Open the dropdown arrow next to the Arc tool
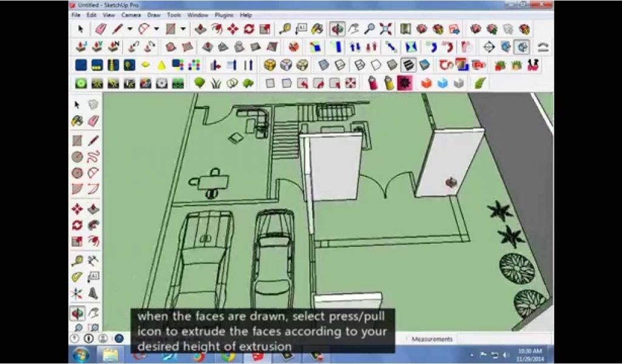 (156, 29)
